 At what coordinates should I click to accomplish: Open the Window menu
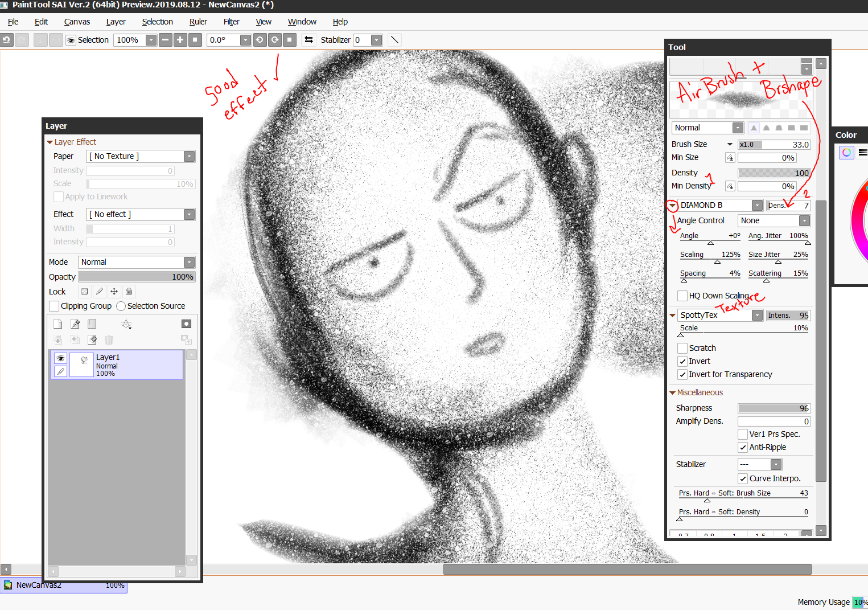pos(302,22)
